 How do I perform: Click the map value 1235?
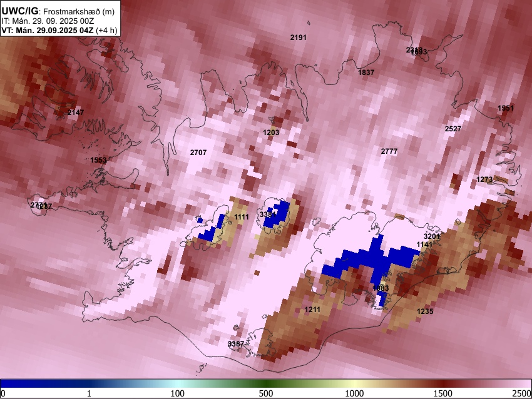pos(425,311)
